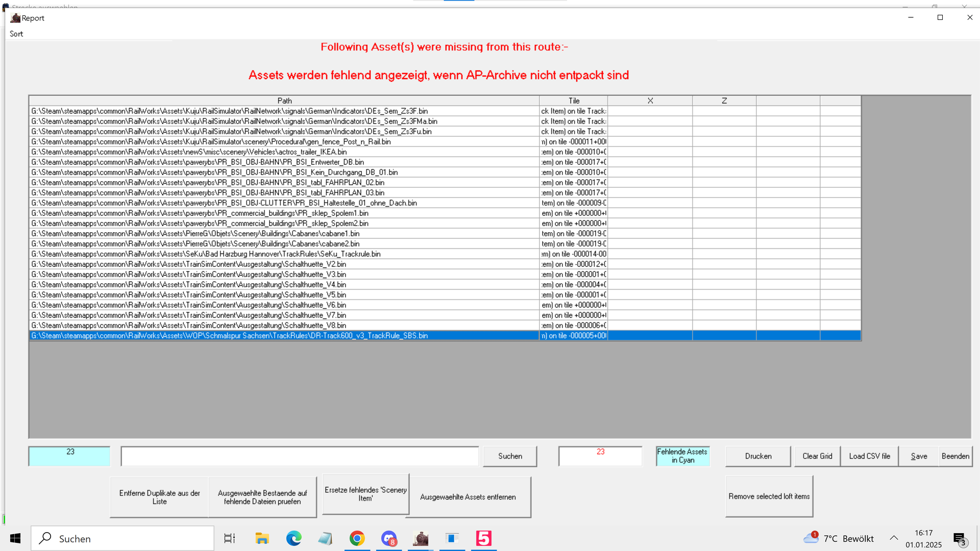
Task: Click Ausgewaehlte Assets entfernen button
Action: click(468, 497)
